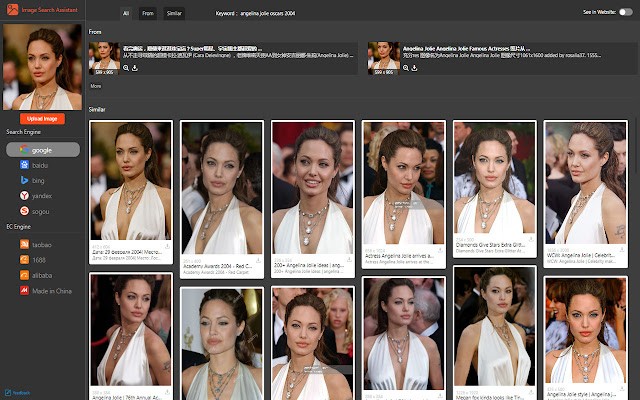The width and height of the screenshot is (640, 400).
Task: Toggle the See in Website switch
Action: [x=625, y=12]
